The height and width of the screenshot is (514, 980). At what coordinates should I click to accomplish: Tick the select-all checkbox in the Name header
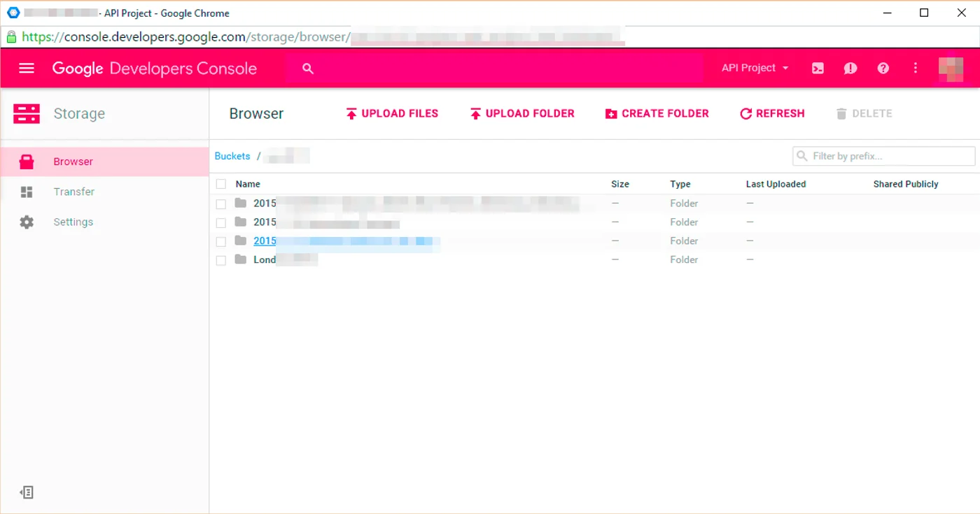tap(221, 184)
